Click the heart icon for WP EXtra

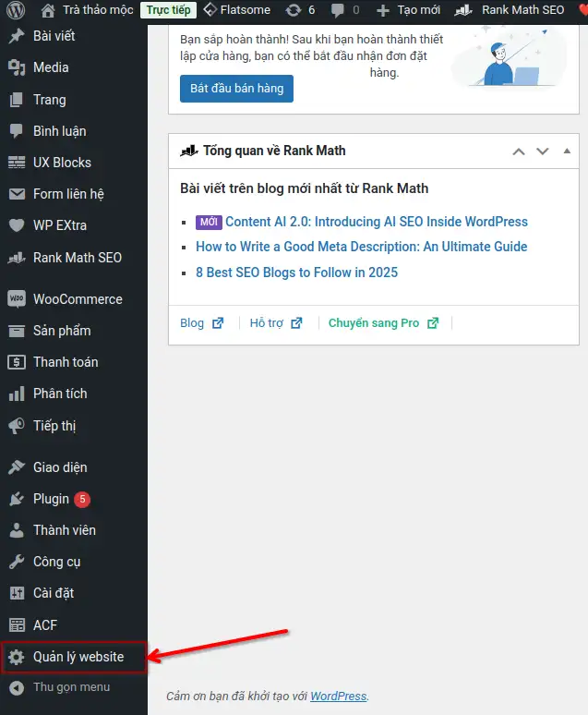point(17,225)
